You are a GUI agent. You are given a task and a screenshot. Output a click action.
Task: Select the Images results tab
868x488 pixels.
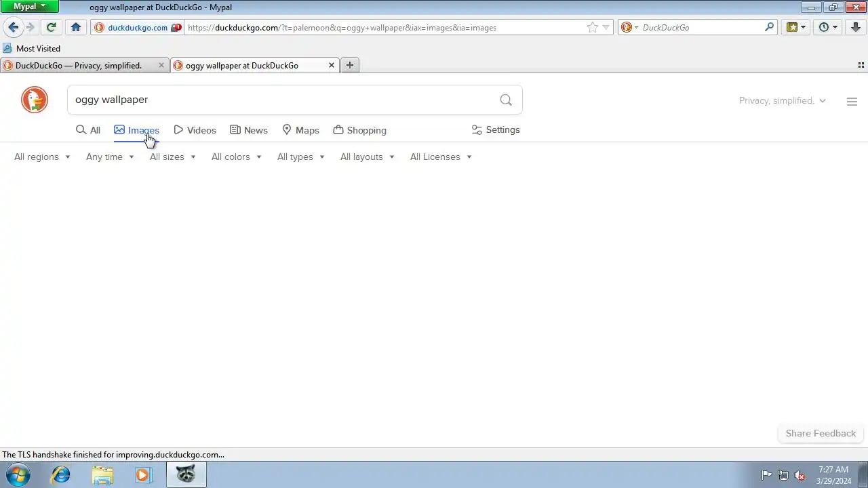[136, 130]
